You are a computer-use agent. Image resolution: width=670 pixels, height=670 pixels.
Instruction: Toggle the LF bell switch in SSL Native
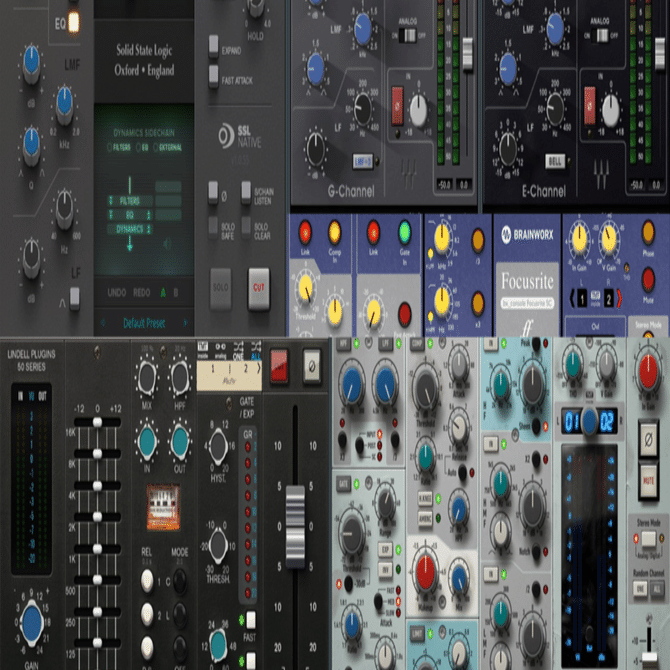(x=74, y=298)
